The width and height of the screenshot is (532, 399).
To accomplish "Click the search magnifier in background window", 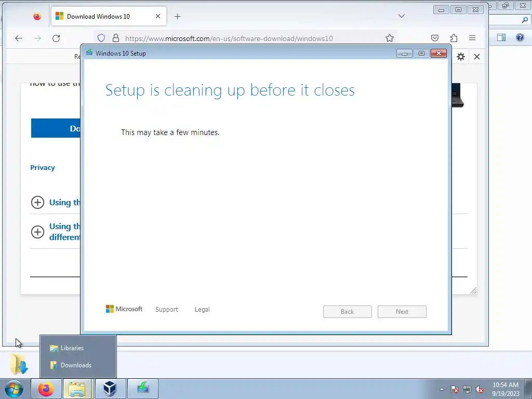I will pyautogui.click(x=525, y=20).
